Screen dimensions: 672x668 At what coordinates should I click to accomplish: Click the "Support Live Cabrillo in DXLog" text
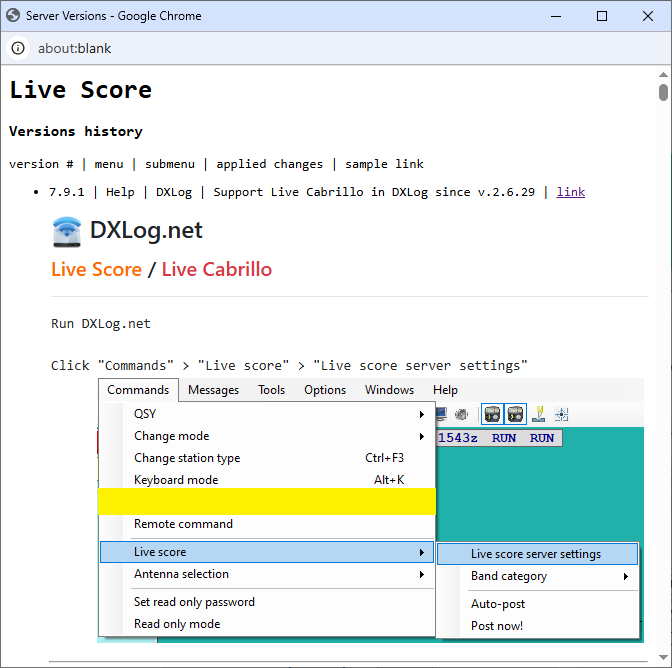point(321,192)
